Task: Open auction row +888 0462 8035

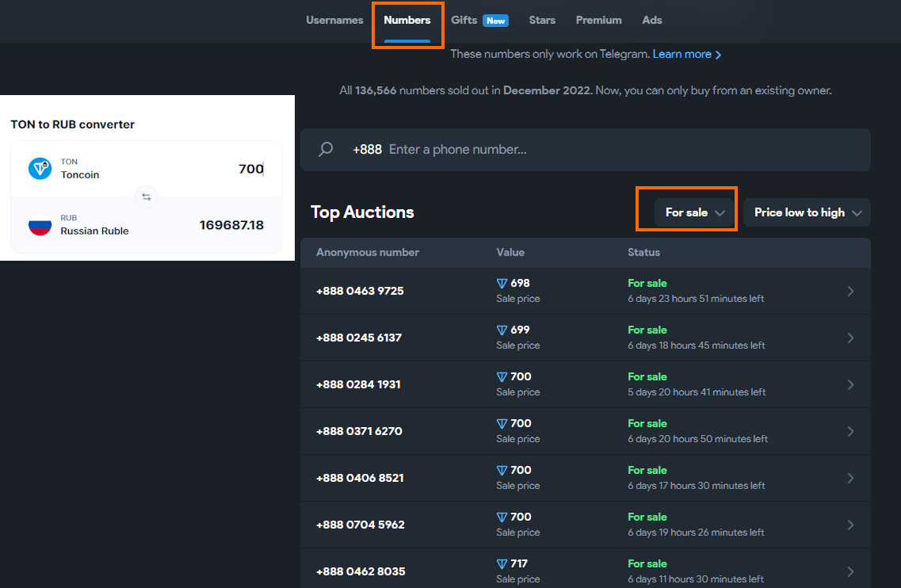Action: click(x=586, y=568)
